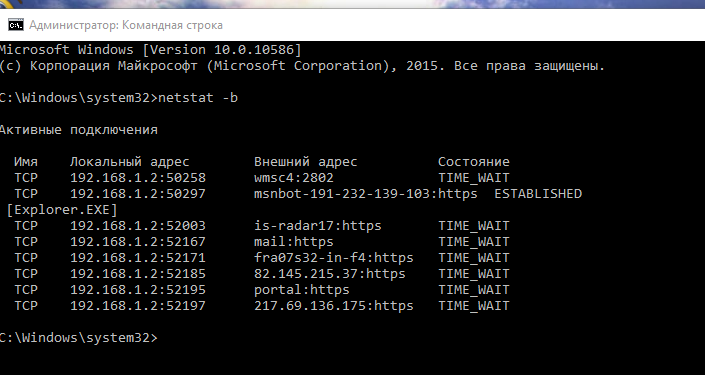Click foreign address wmsc4:2802
Viewport: 705px width, 375px height.
coord(294,178)
